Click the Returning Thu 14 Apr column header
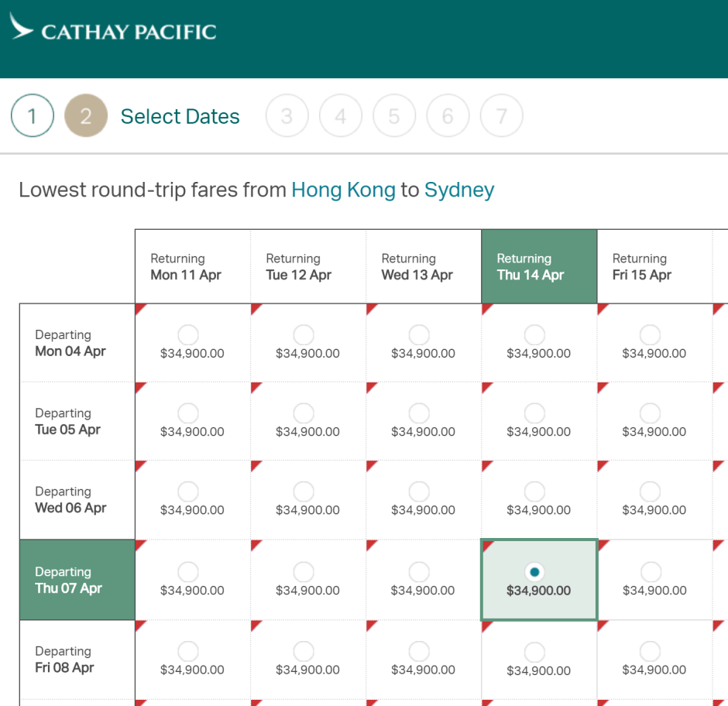728x706 pixels. click(539, 266)
